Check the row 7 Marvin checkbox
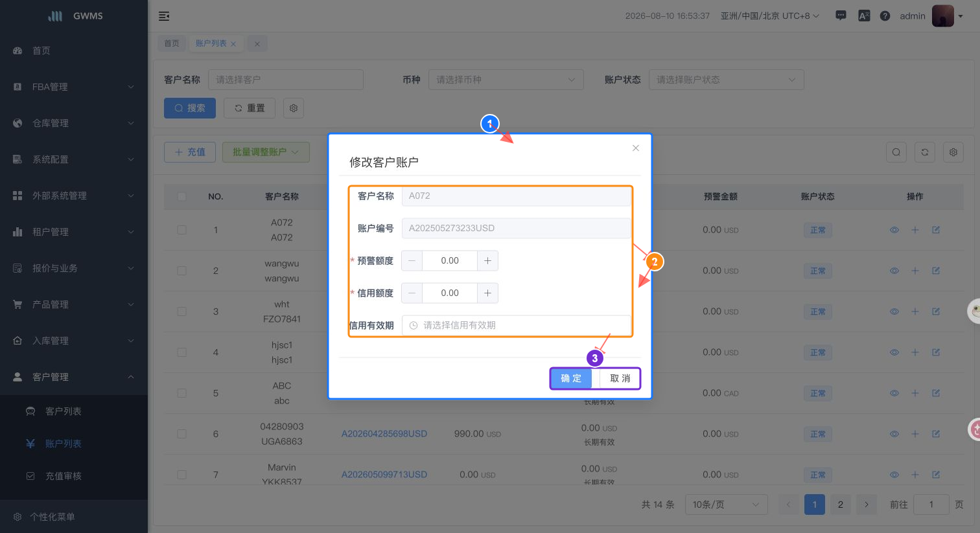The image size is (980, 533). tap(181, 475)
